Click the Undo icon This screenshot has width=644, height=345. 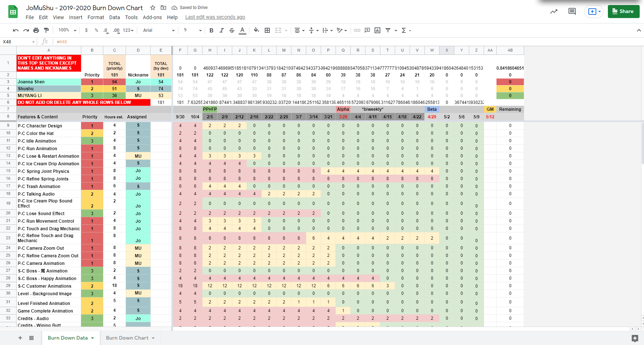(x=16, y=30)
